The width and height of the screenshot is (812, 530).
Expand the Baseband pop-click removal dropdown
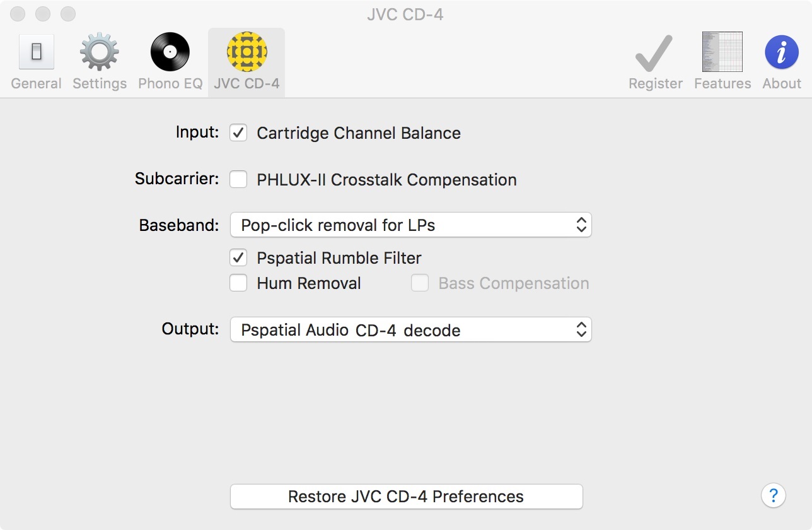pyautogui.click(x=411, y=225)
